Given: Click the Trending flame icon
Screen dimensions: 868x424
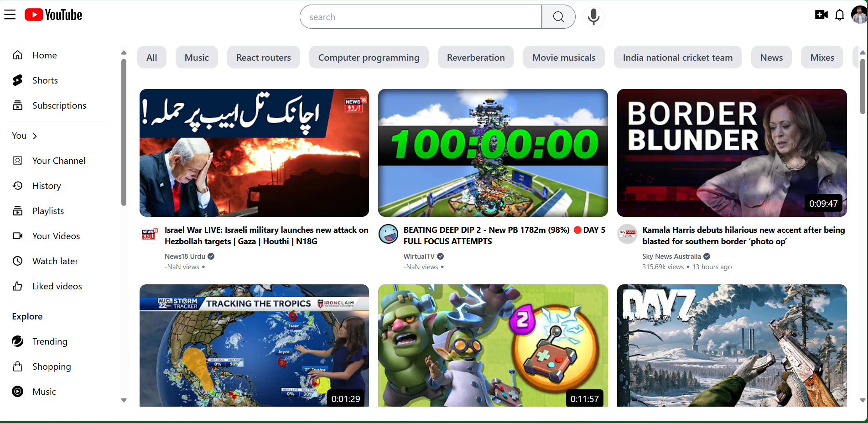Looking at the screenshot, I should [17, 341].
